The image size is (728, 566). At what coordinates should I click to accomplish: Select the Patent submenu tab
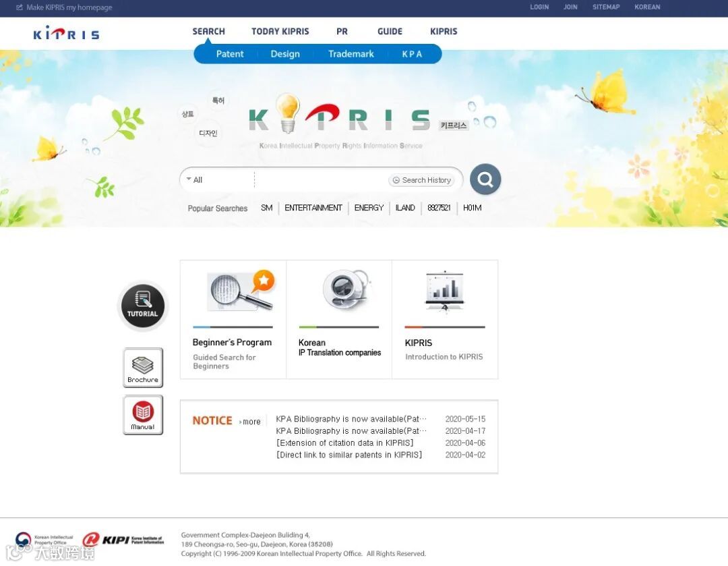[x=229, y=54]
